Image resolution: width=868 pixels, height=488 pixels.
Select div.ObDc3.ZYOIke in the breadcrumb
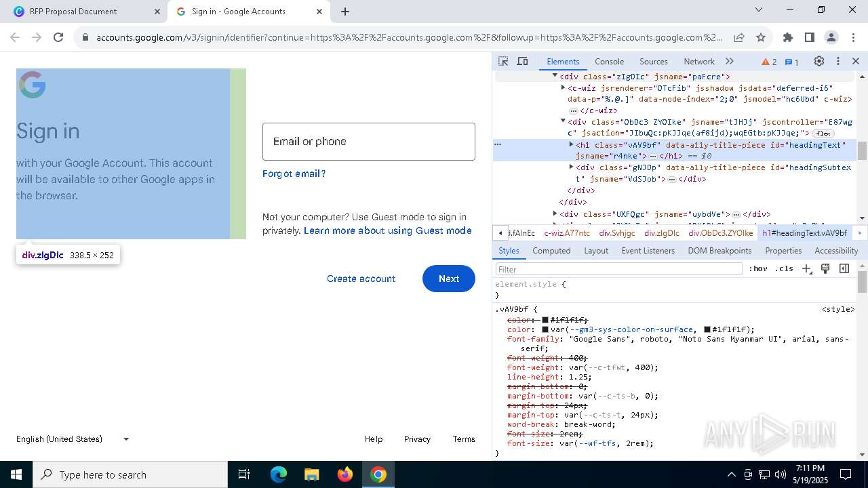(720, 232)
